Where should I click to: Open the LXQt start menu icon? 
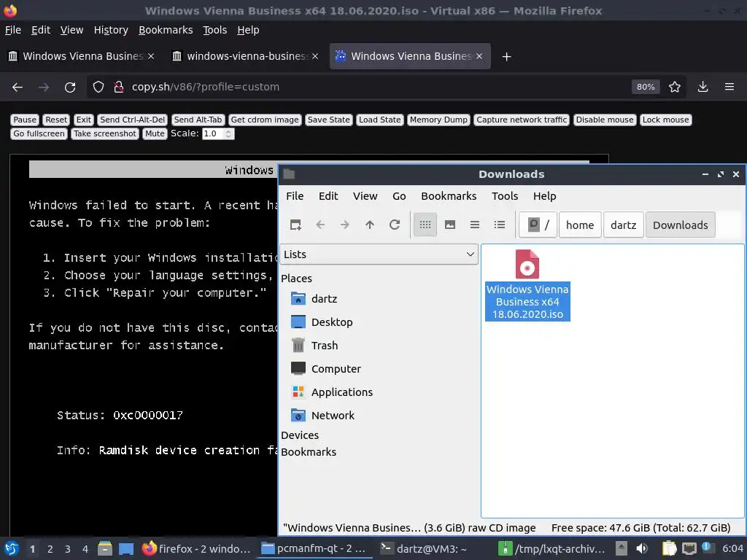[x=12, y=548]
